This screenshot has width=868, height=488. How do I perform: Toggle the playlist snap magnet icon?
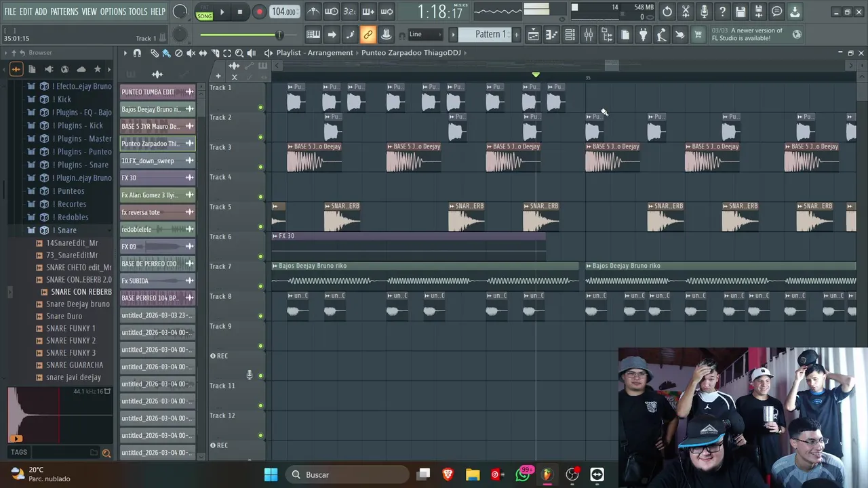137,53
